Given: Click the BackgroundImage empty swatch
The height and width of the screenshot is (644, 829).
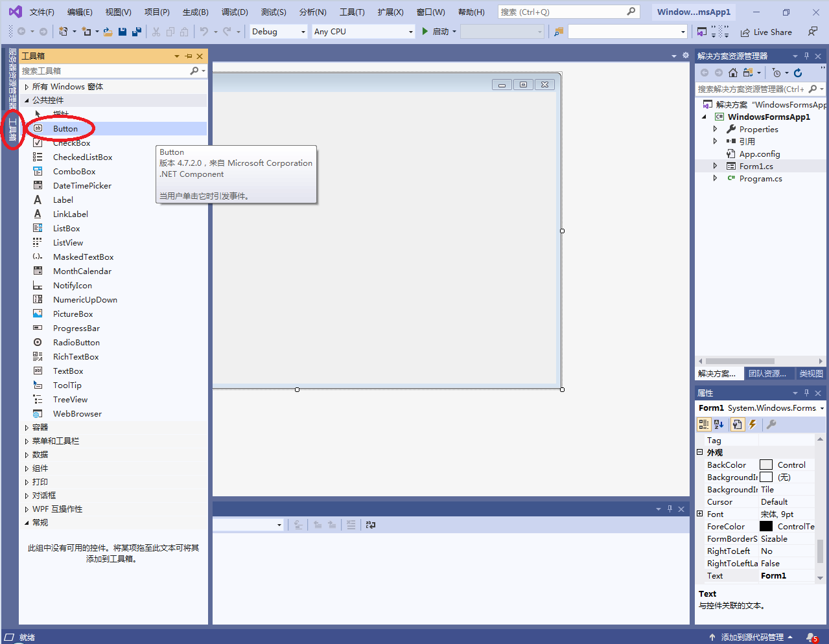Looking at the screenshot, I should 766,477.
